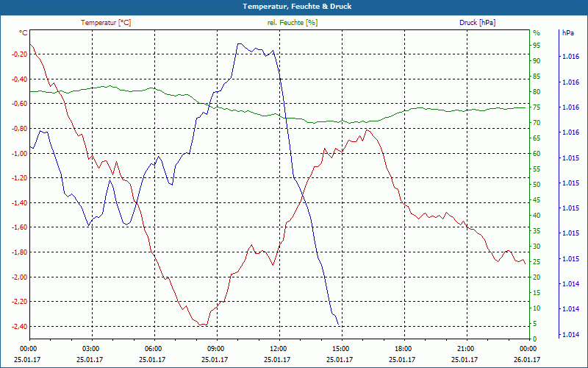Click the -2,40 temperature axis tick
Image resolution: width=588 pixels, height=368 pixels.
20,326
